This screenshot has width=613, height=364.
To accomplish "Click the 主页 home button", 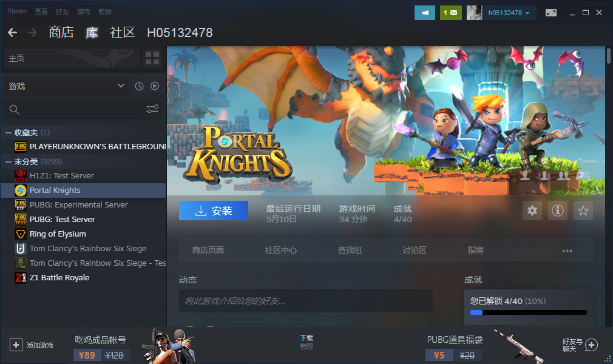I will [72, 58].
